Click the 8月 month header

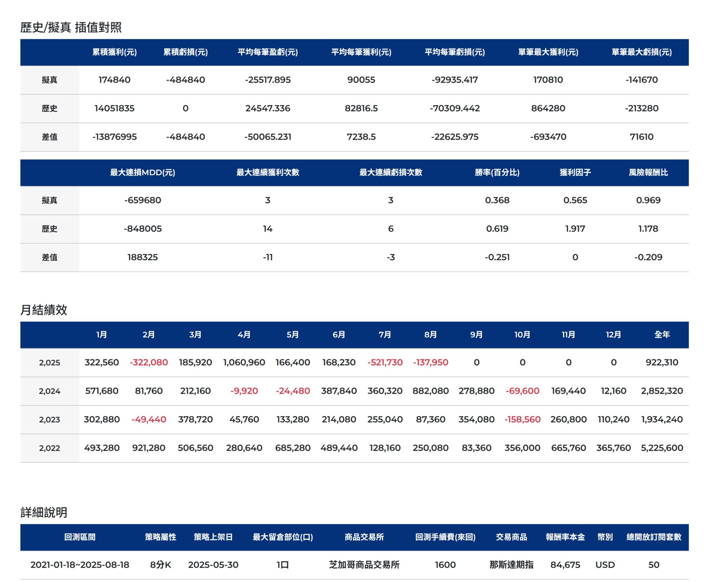tap(430, 335)
